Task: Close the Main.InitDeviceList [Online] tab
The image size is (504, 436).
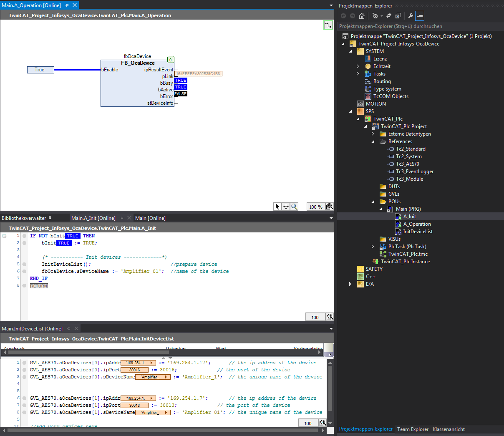Action: [76, 329]
